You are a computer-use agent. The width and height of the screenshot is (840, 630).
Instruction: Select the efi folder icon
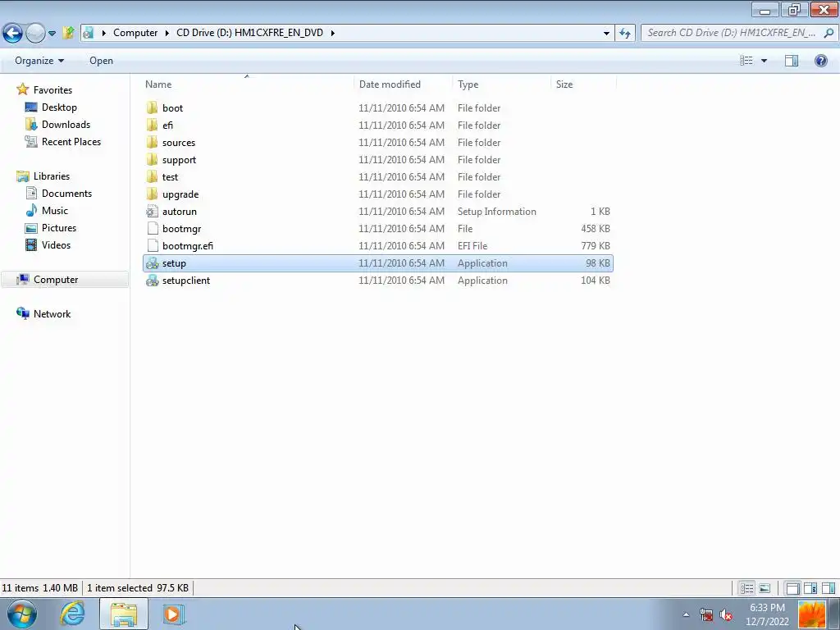click(152, 125)
